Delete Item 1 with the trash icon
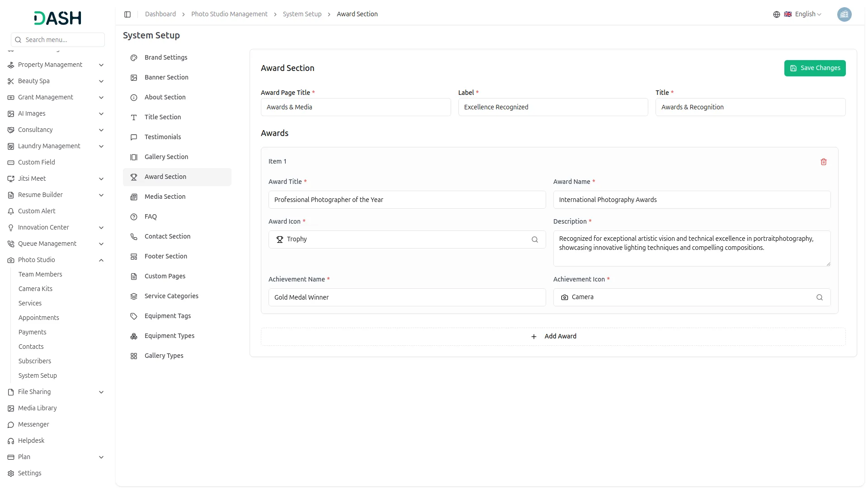The image size is (868, 488). click(x=823, y=162)
